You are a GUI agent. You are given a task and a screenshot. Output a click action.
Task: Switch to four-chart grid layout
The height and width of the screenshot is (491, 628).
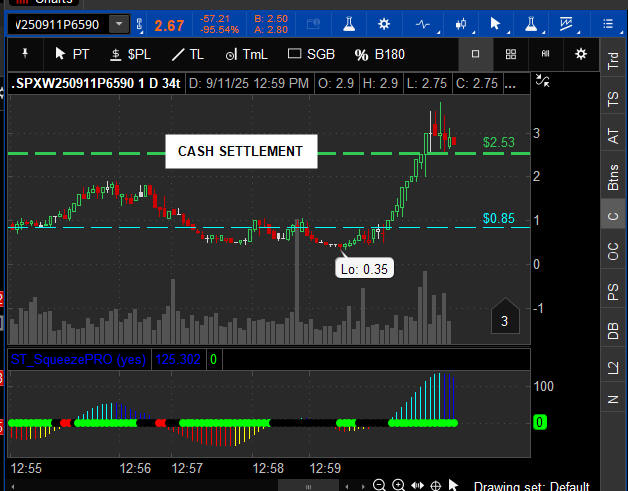coord(511,54)
